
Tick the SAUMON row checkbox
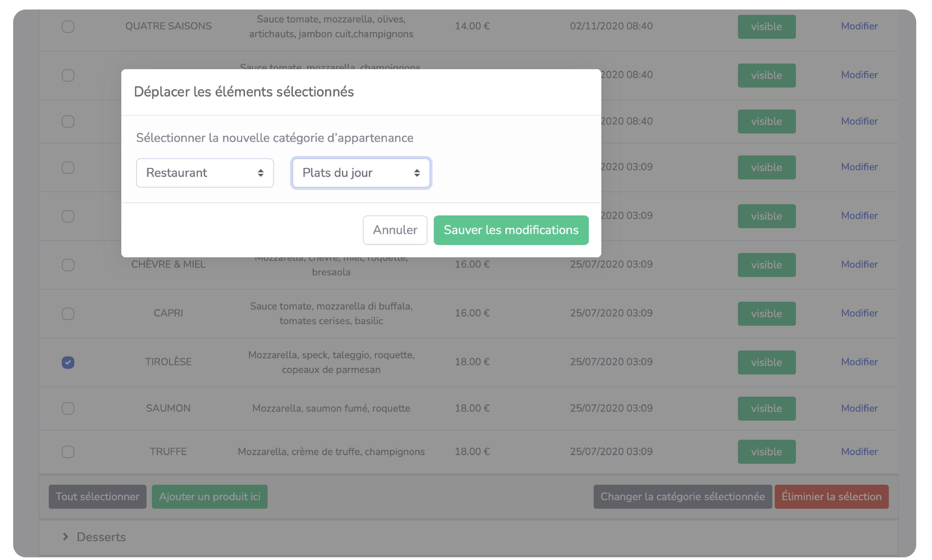68,408
